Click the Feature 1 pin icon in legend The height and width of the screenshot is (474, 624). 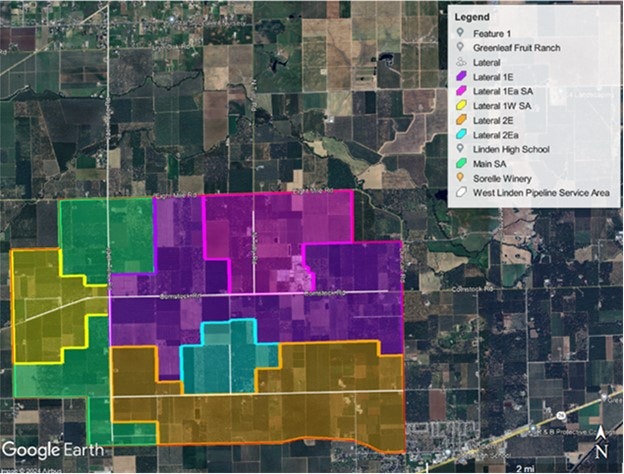459,32
